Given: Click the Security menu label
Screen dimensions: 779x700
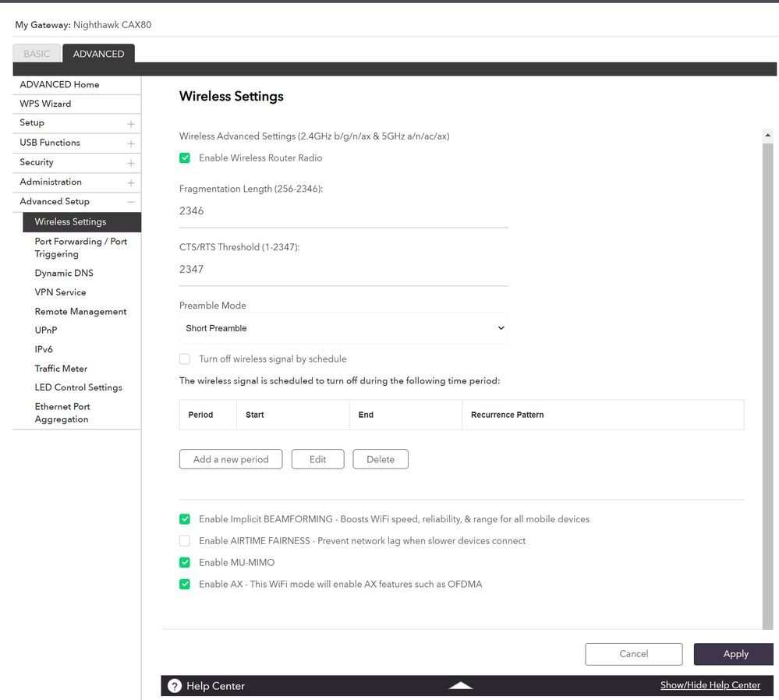Looking at the screenshot, I should (x=37, y=162).
